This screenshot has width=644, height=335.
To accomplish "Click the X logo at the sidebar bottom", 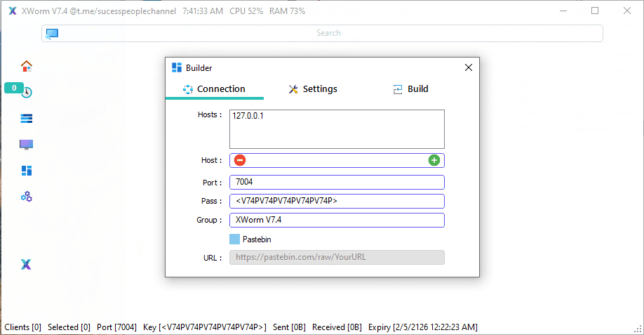I will [x=26, y=264].
